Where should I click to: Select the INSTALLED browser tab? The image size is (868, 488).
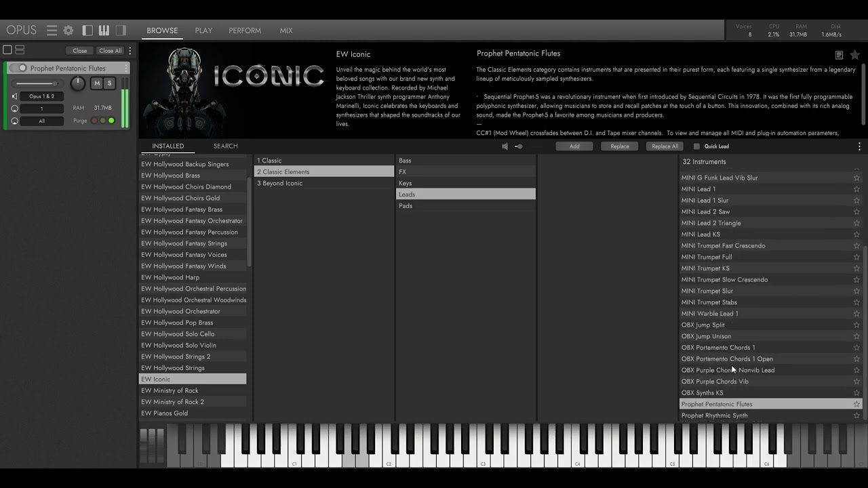click(x=167, y=146)
